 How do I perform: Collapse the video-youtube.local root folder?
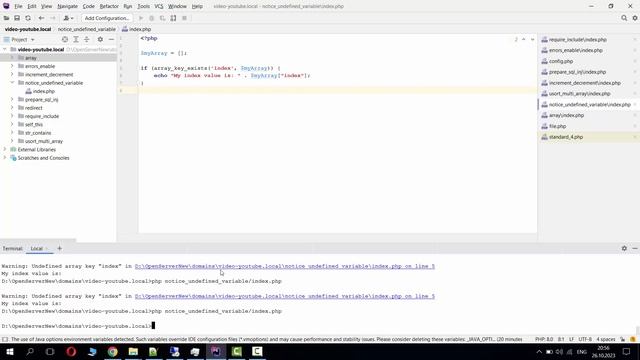(x=4, y=49)
